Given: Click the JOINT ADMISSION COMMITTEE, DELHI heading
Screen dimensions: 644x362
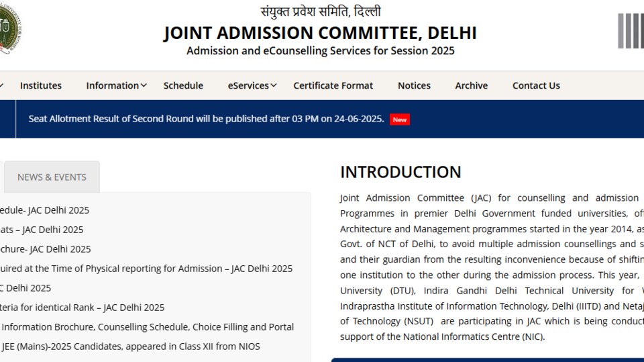Looking at the screenshot, I should tap(321, 33).
